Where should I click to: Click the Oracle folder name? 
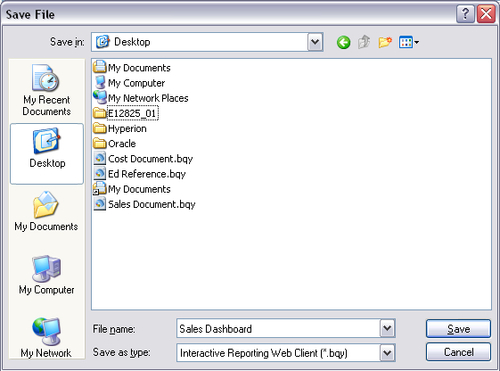pos(122,144)
